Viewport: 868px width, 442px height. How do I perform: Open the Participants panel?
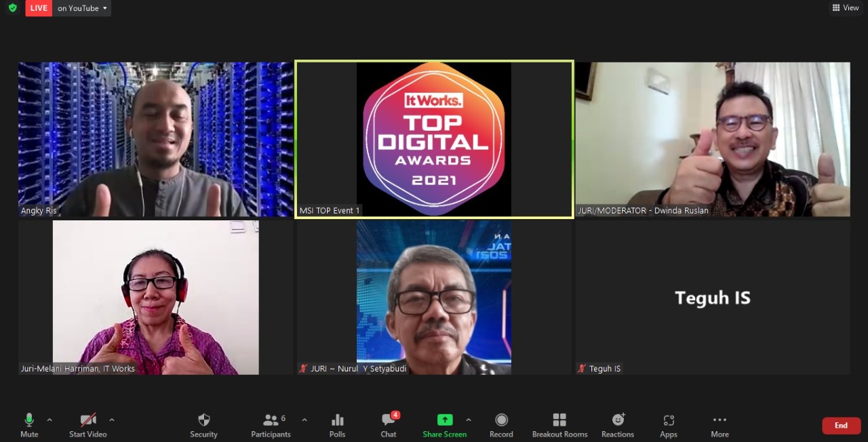pyautogui.click(x=271, y=425)
